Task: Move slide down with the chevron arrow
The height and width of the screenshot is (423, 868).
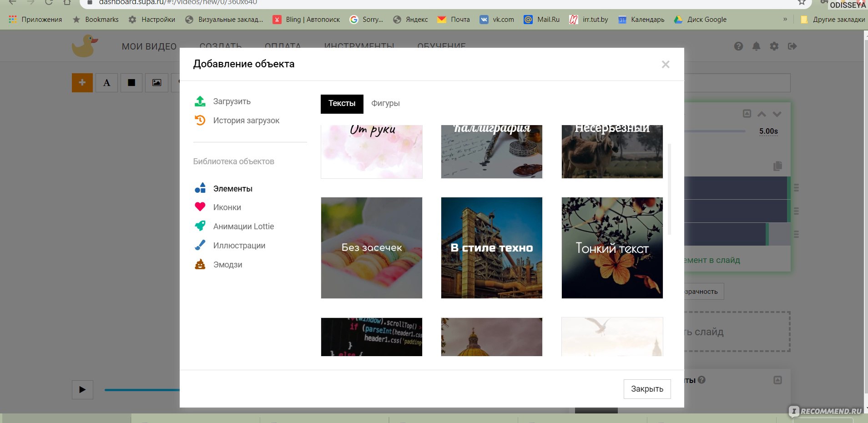Action: coord(777,114)
